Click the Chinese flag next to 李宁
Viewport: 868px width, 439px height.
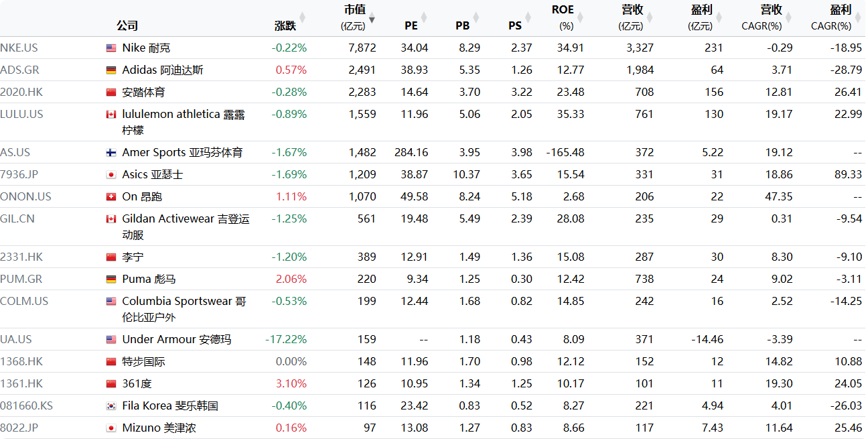pos(111,257)
